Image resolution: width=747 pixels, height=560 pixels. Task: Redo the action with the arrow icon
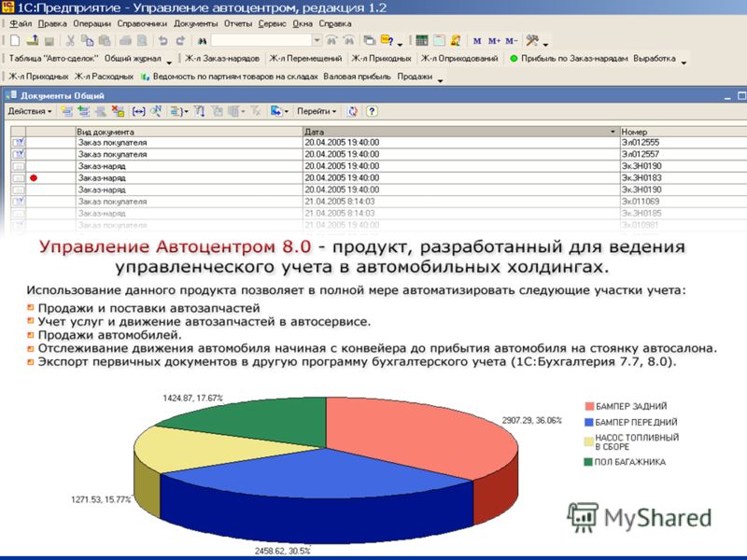pyautogui.click(x=180, y=41)
